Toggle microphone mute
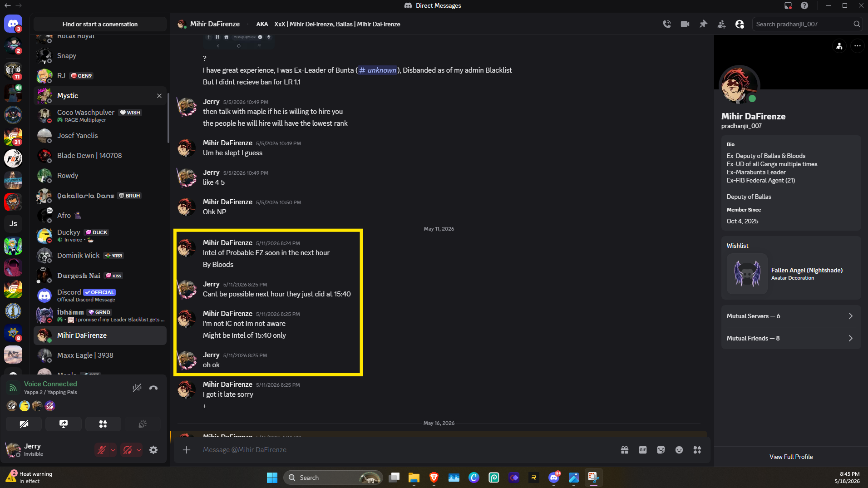 102,450
